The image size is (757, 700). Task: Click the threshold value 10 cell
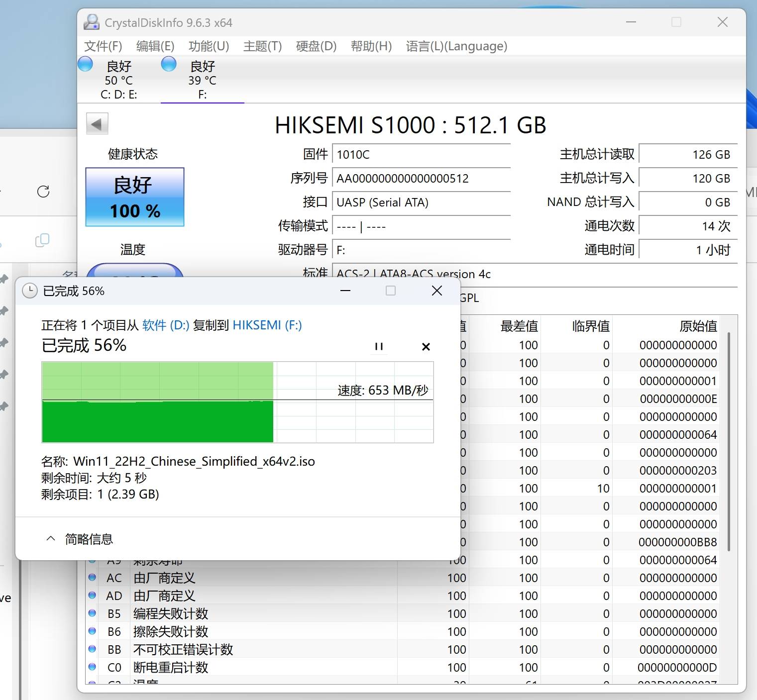[603, 488]
